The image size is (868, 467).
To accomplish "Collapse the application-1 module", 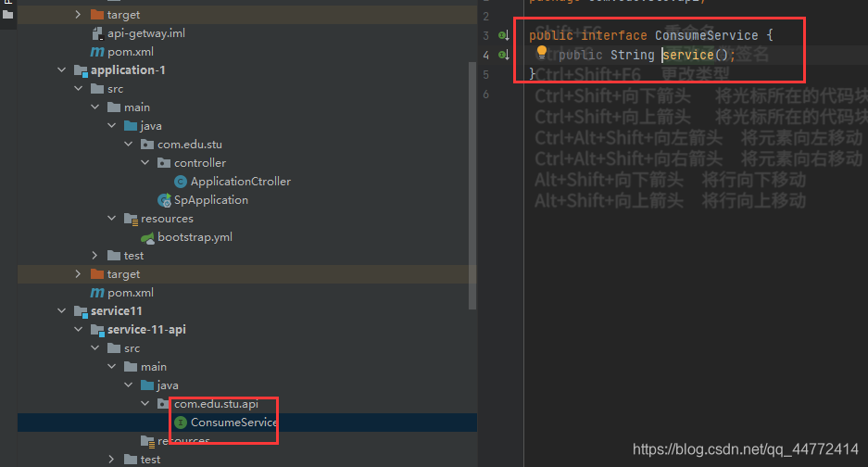I will click(61, 69).
